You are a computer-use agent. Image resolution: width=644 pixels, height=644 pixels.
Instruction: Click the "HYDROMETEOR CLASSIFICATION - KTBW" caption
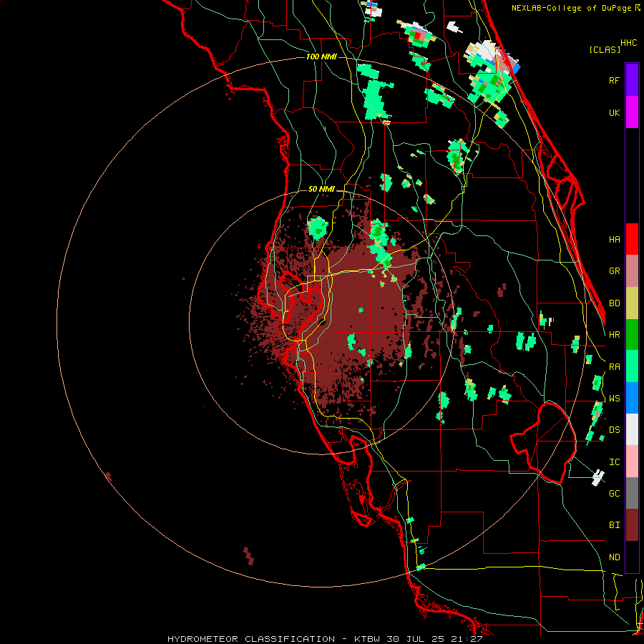(273, 639)
